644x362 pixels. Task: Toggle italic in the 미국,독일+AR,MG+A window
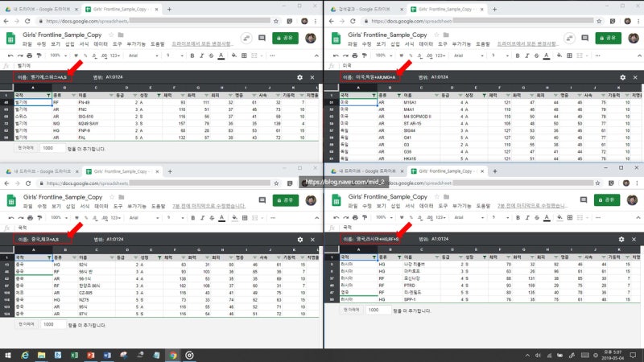click(527, 56)
